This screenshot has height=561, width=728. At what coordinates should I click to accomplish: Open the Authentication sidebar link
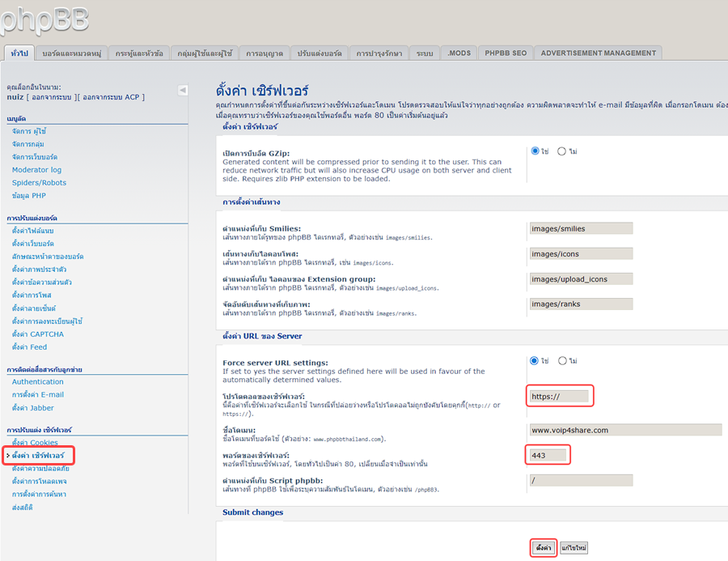tap(38, 382)
